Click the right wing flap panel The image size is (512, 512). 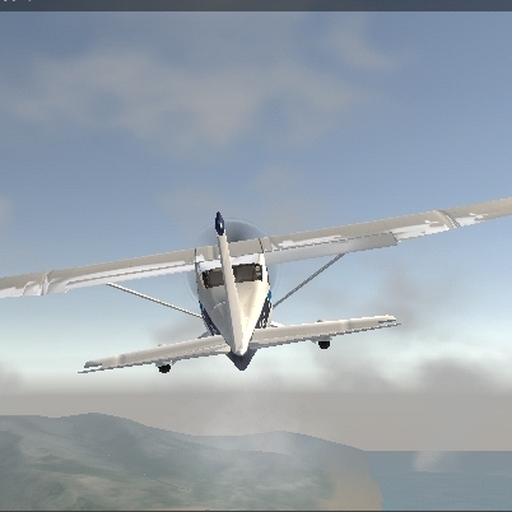[x=333, y=247]
